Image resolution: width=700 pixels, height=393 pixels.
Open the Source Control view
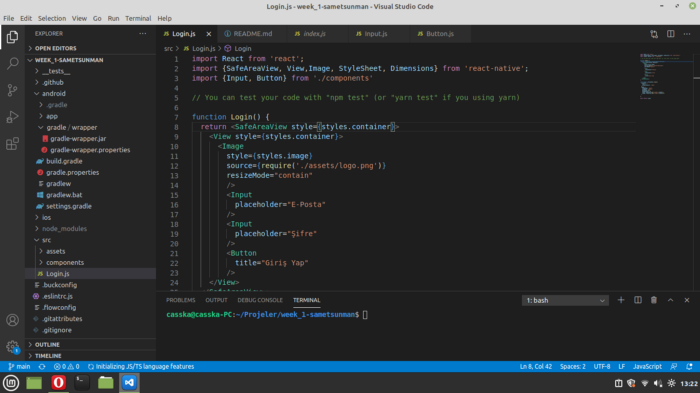click(12, 90)
